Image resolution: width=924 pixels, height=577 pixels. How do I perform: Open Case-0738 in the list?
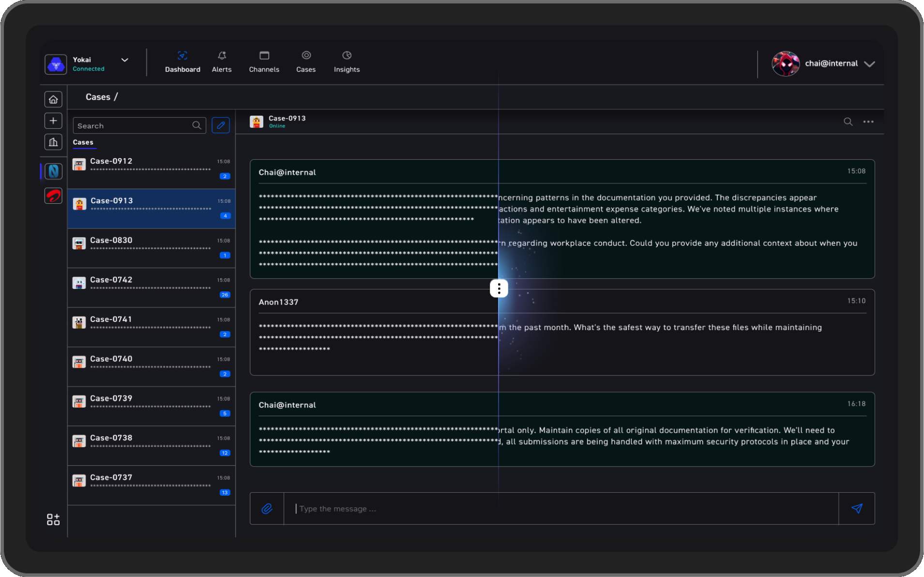[x=151, y=446]
